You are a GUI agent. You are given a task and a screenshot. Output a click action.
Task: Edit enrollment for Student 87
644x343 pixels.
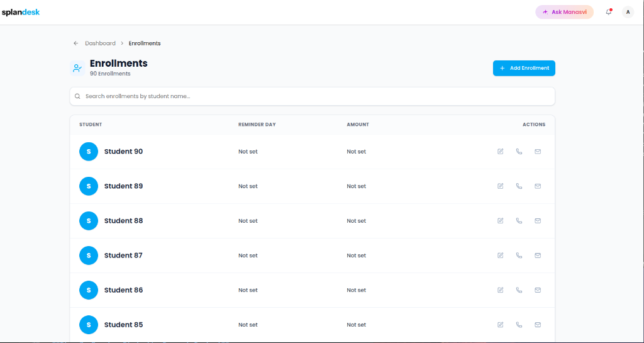500,256
